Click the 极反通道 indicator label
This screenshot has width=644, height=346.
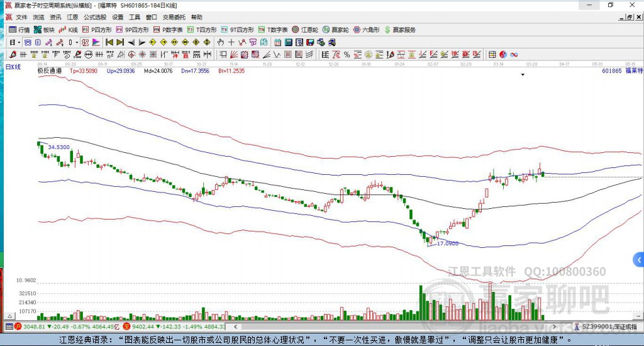tap(50, 70)
